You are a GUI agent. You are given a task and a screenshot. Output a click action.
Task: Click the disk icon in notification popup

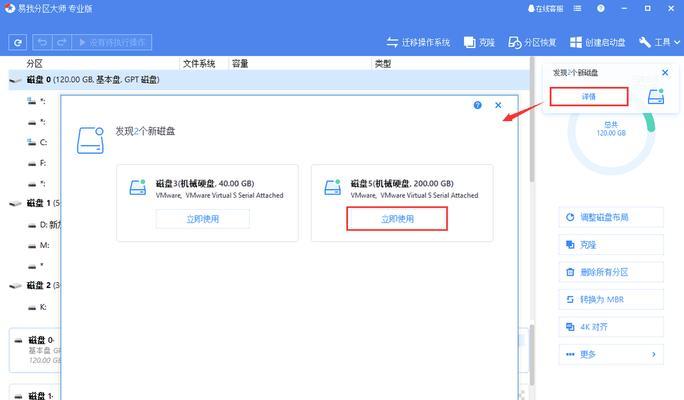tap(656, 96)
